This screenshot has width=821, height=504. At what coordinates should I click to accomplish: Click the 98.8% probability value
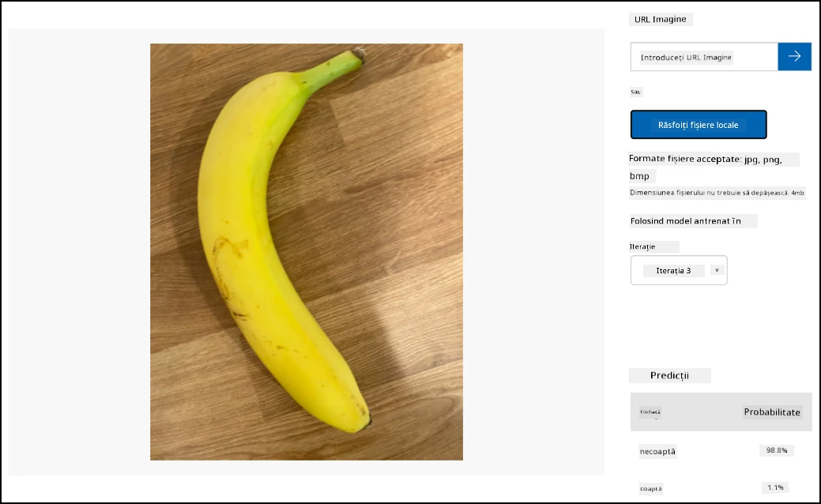tap(777, 450)
